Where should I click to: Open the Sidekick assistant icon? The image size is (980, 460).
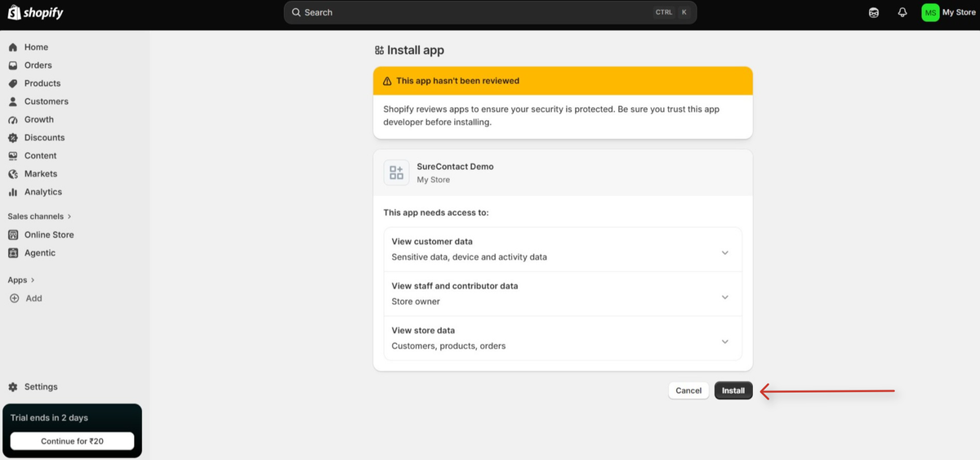(x=874, y=12)
